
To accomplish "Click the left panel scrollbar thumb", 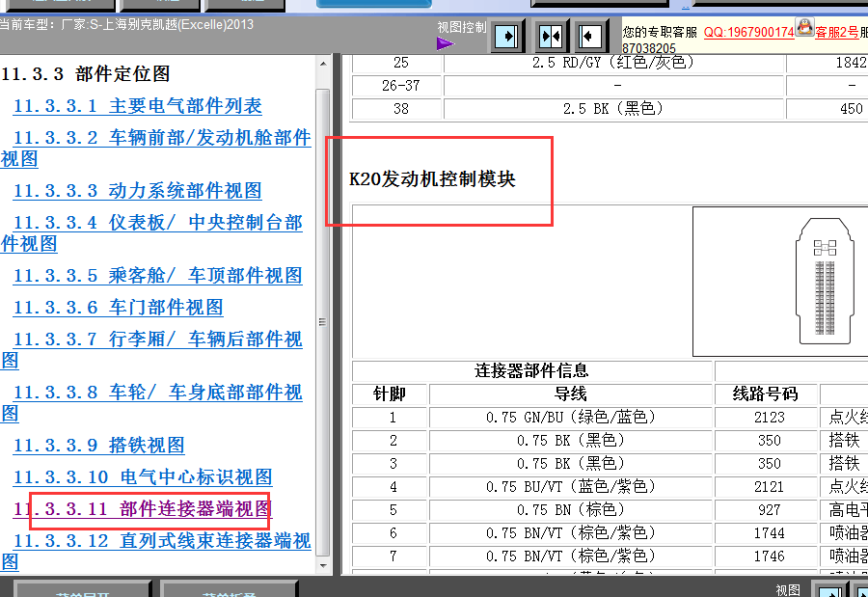I will click(323, 322).
